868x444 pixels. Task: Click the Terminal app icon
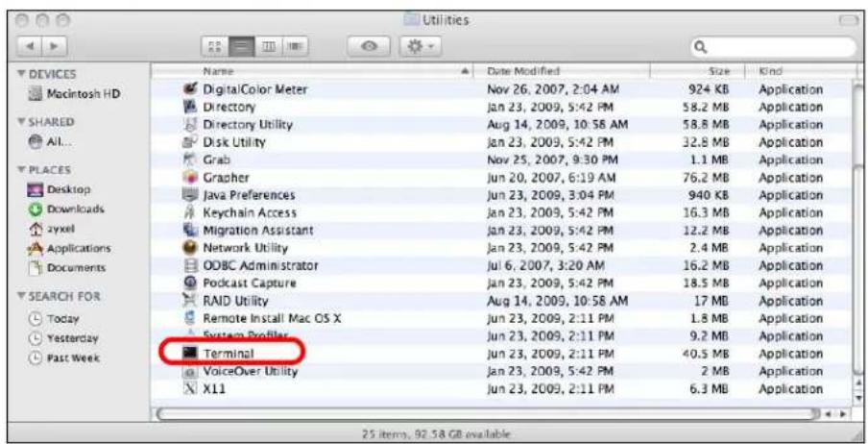[190, 354]
